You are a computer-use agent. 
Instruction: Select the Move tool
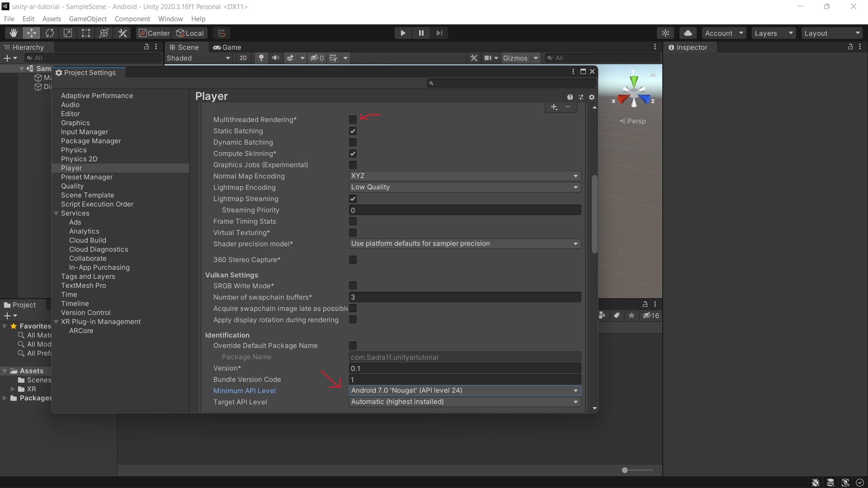pos(32,33)
